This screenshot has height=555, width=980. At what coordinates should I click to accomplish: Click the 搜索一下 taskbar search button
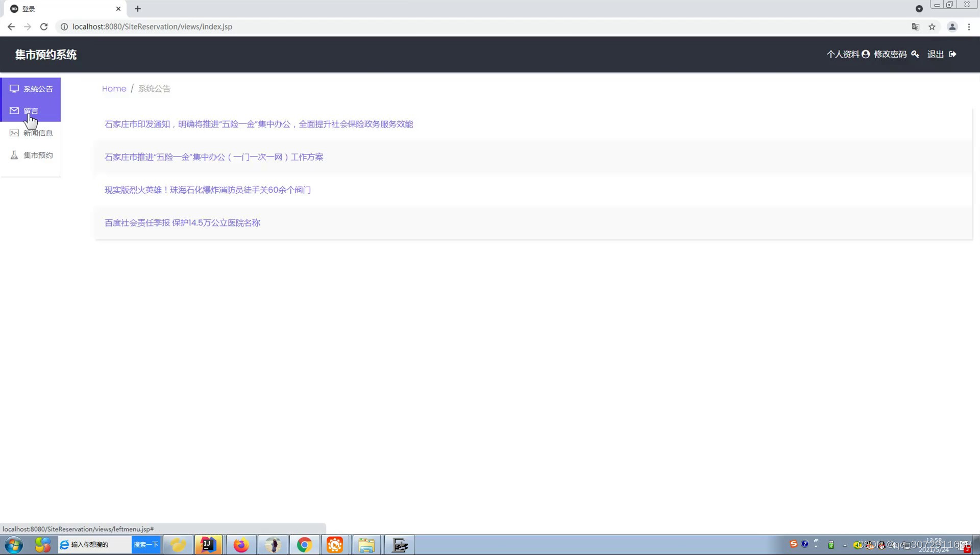tap(146, 545)
